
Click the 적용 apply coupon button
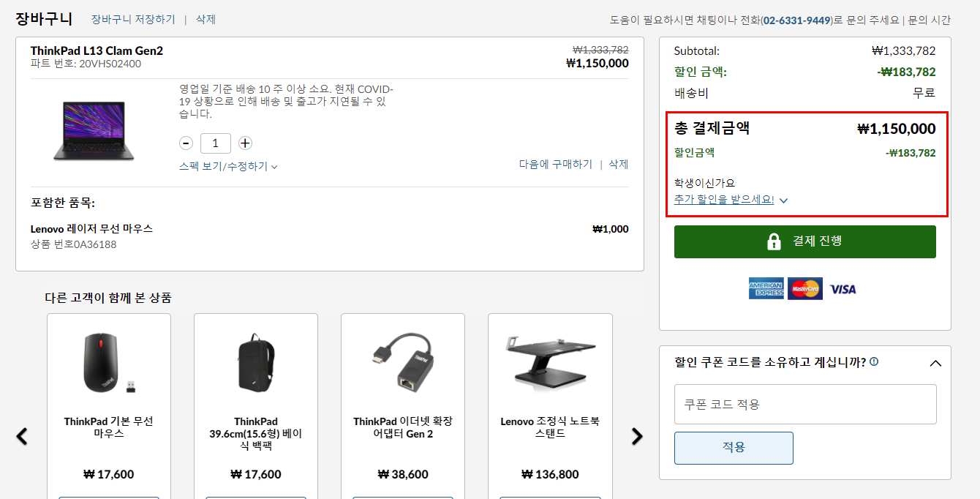[x=734, y=448]
